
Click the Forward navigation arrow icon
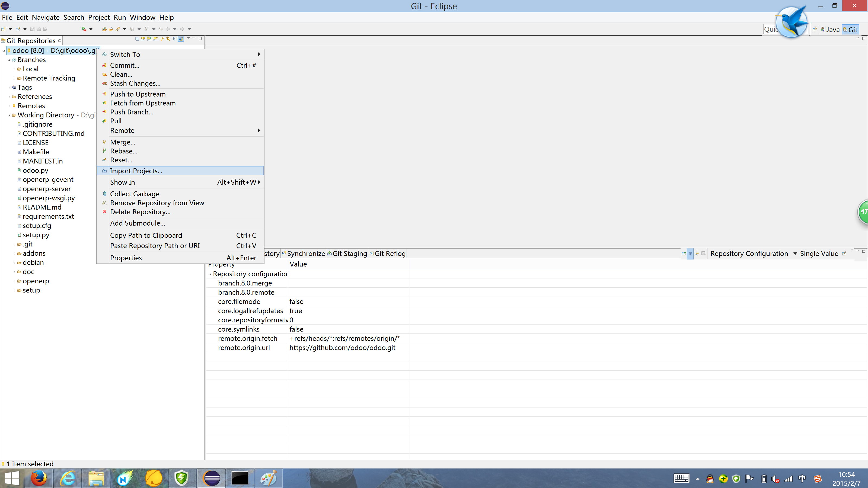coord(182,29)
